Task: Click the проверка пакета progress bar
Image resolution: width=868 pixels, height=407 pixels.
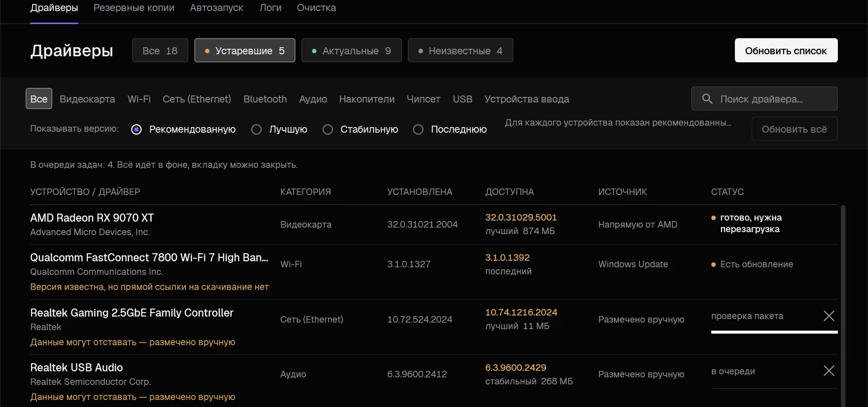Action: point(775,332)
